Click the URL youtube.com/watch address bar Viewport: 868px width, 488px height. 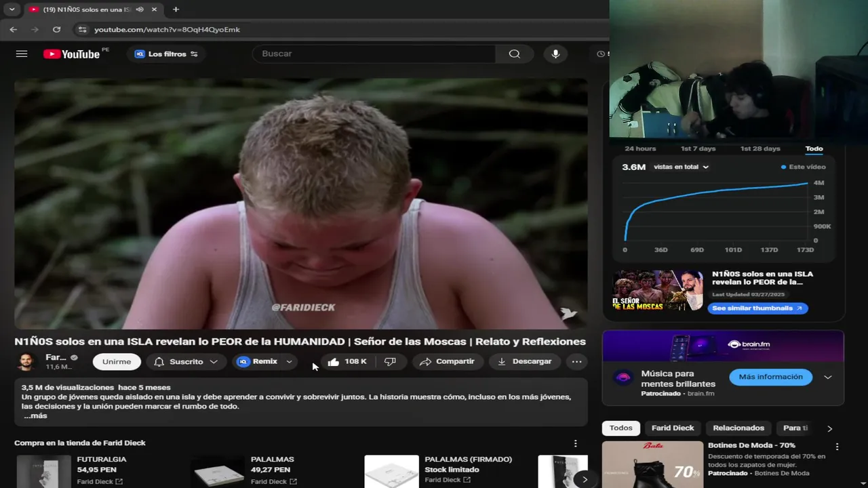coord(167,30)
